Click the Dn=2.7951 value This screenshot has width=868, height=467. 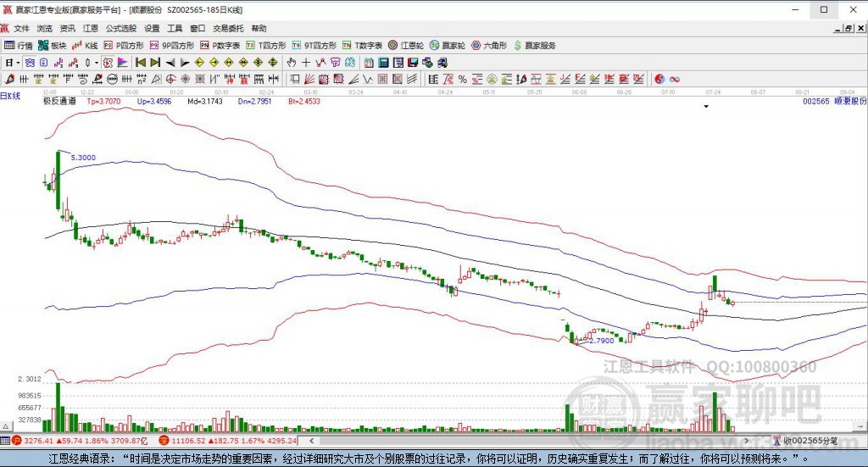(254, 101)
